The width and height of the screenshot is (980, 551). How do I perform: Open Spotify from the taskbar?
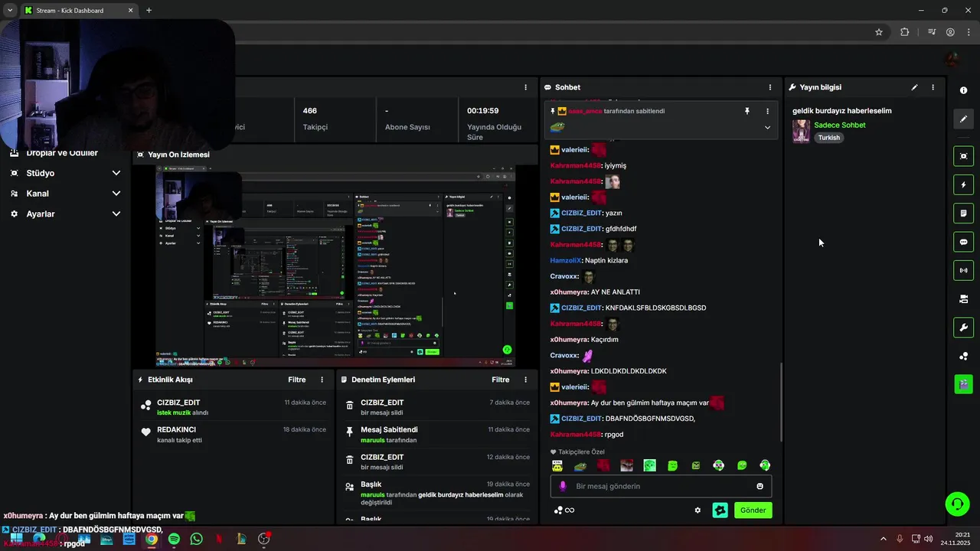[x=174, y=539]
